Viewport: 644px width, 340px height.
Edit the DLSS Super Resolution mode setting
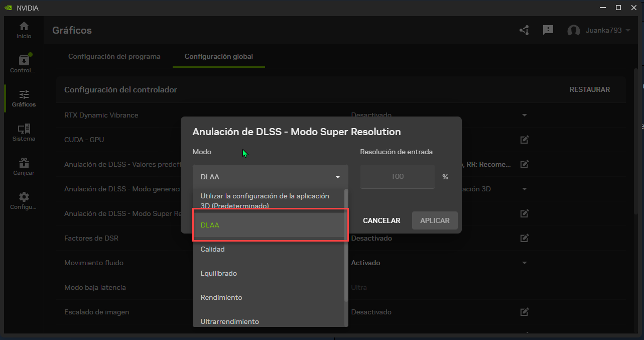(525, 213)
